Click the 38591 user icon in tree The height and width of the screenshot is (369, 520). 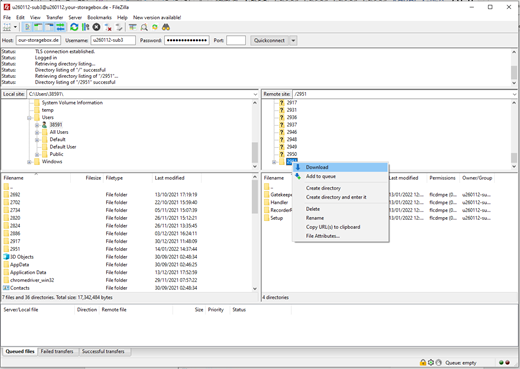point(44,125)
